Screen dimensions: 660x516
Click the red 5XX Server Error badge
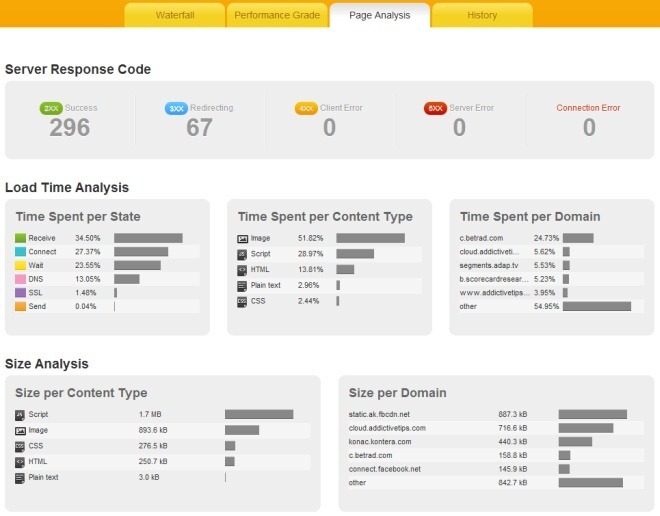[435, 109]
